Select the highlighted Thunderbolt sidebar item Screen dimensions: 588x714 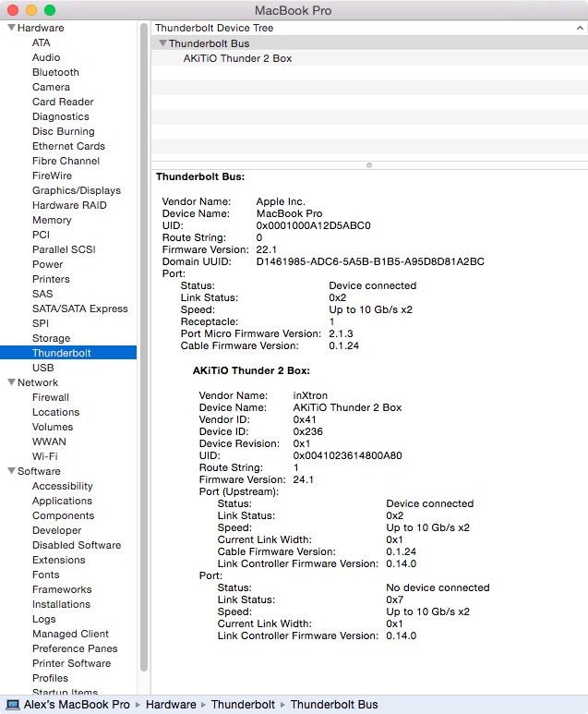pyautogui.click(x=68, y=353)
